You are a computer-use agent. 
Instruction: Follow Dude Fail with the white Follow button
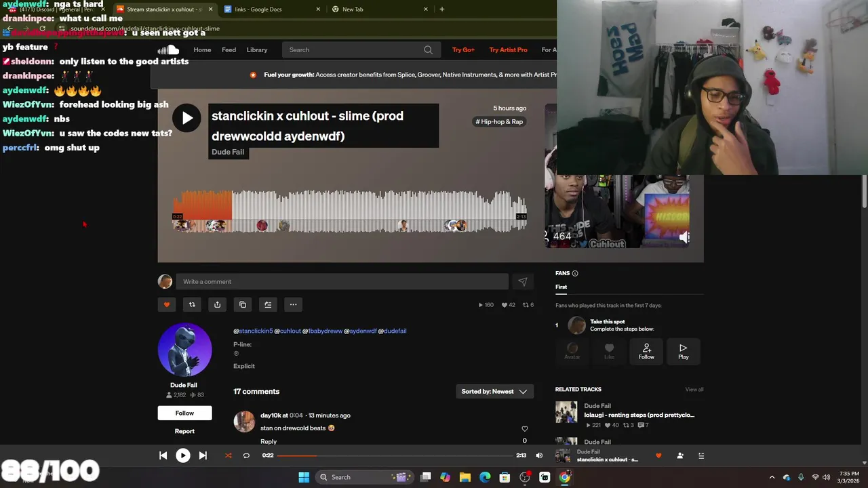184,413
